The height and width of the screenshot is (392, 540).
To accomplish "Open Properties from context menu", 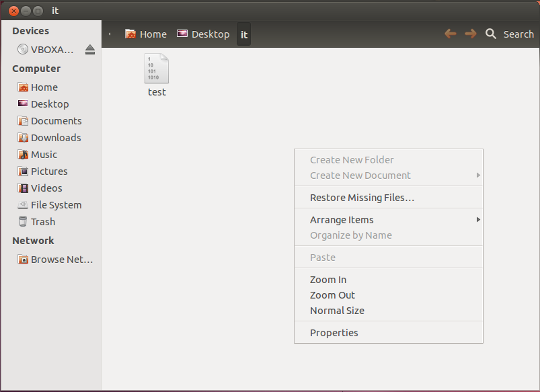I will pos(389,333).
